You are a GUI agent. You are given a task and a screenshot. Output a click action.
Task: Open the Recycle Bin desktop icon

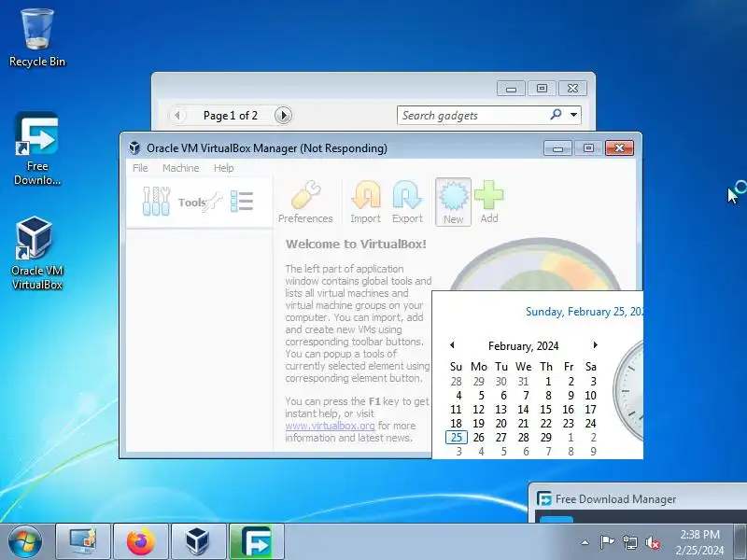pos(37,38)
